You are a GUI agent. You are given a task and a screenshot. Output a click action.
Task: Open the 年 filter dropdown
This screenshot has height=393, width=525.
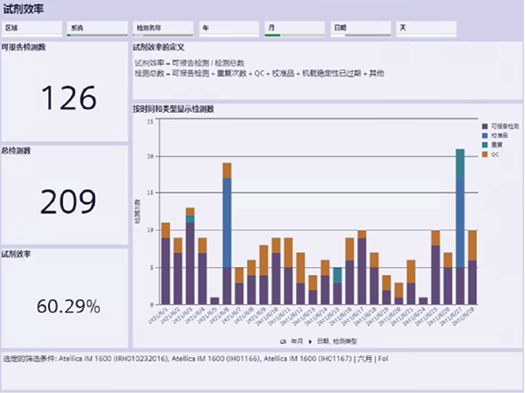click(229, 28)
